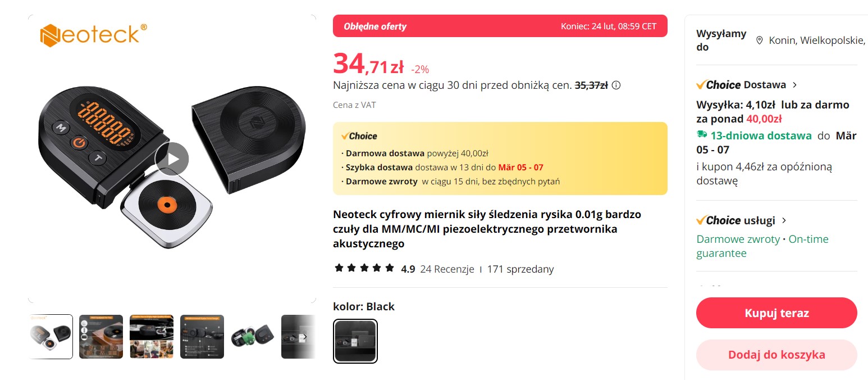Select the fourth product thumbnail
This screenshot has width=868, height=380.
click(x=202, y=336)
